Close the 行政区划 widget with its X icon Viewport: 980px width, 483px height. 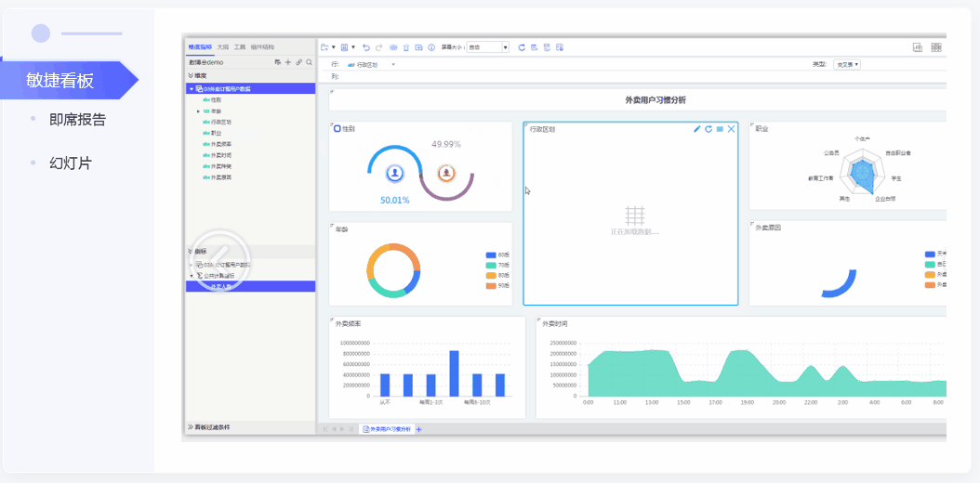(x=732, y=129)
